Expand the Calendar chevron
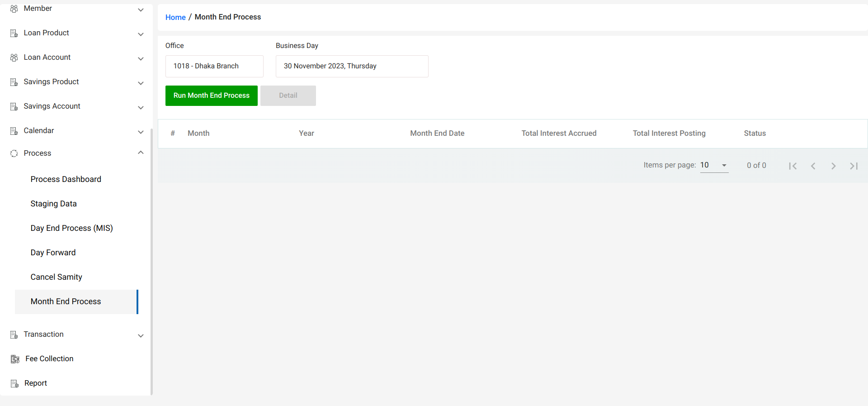This screenshot has height=406, width=868. [141, 132]
